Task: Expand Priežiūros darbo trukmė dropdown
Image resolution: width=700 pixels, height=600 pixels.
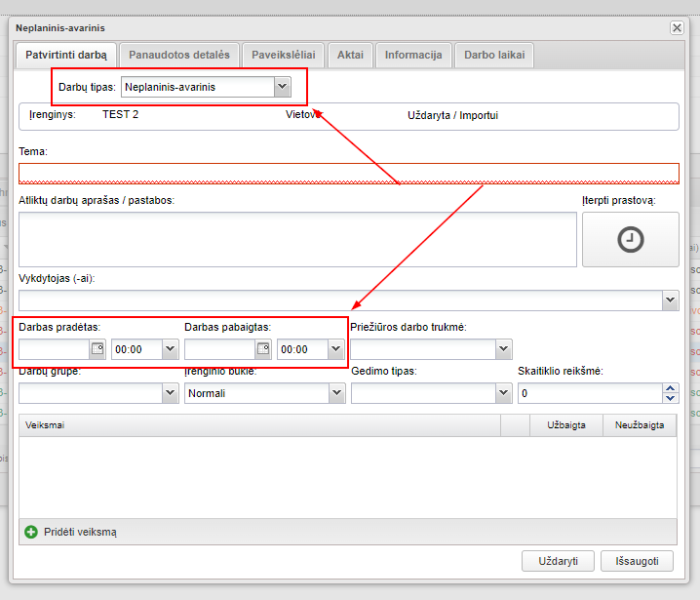Action: [503, 348]
